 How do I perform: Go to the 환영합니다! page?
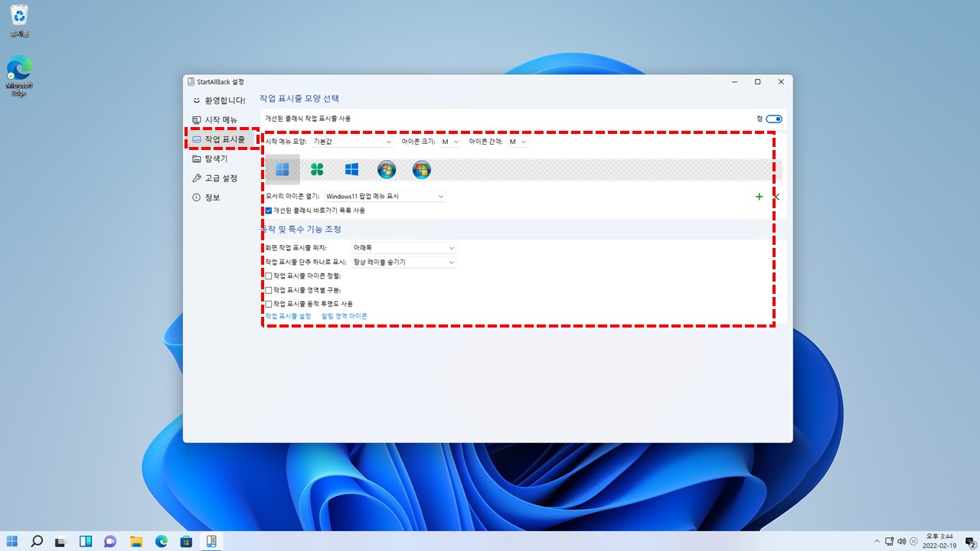coord(218,100)
